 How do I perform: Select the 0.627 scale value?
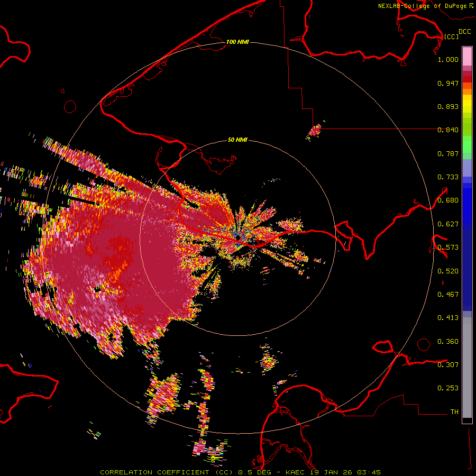pos(448,224)
